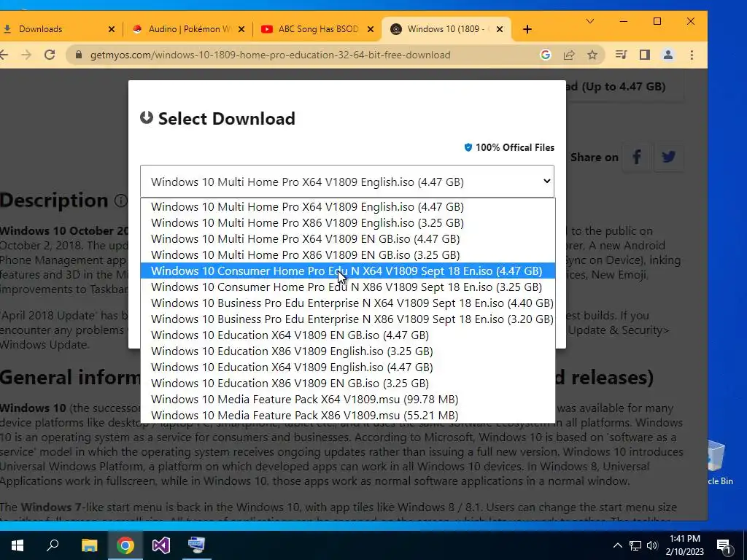This screenshot has height=560, width=747.
Task: Open the computer utility app on taskbar
Action: pyautogui.click(x=197, y=545)
